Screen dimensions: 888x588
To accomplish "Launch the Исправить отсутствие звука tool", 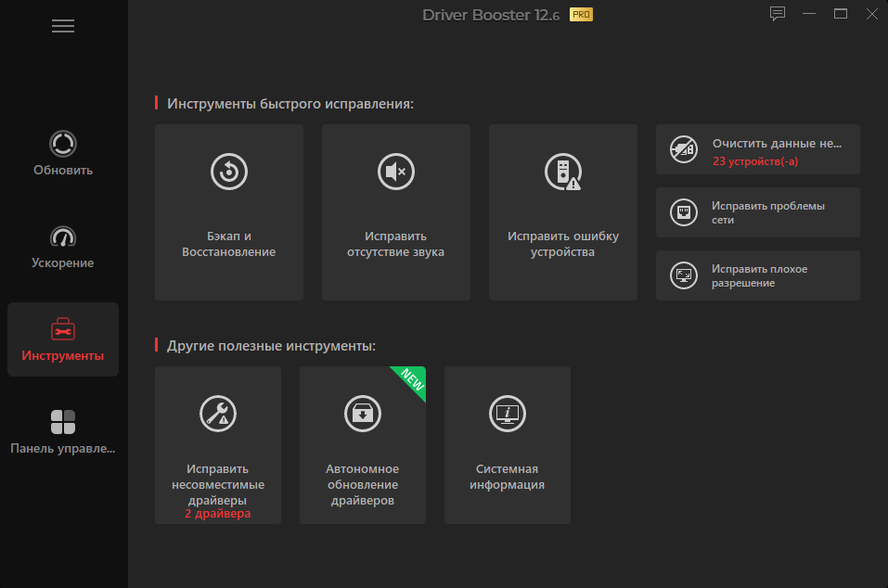I will pyautogui.click(x=395, y=211).
